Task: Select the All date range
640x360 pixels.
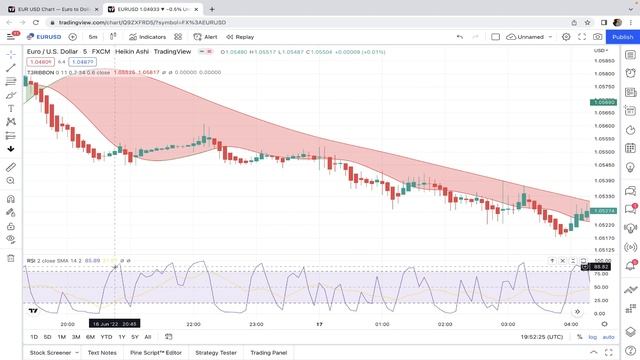Action: tap(148, 337)
